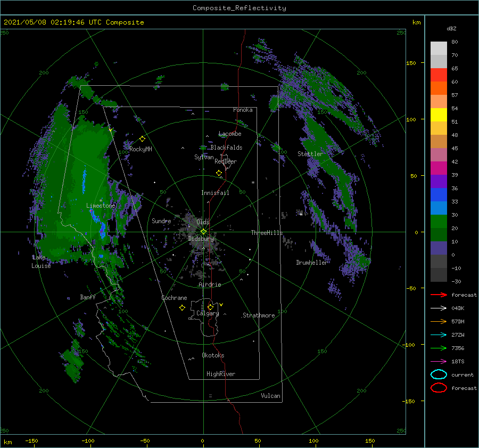Pick the bright green 30 dBZ swatch
The height and width of the screenshot is (448, 479).
click(x=439, y=221)
